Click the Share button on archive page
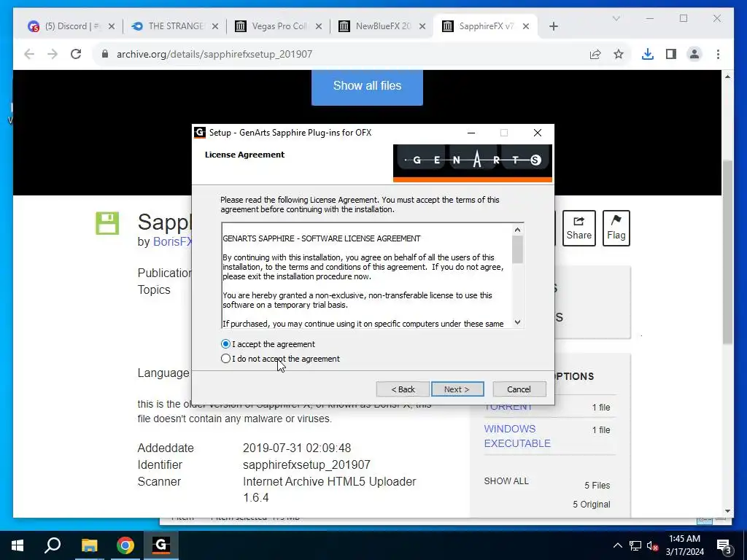747x560 pixels. tap(578, 228)
